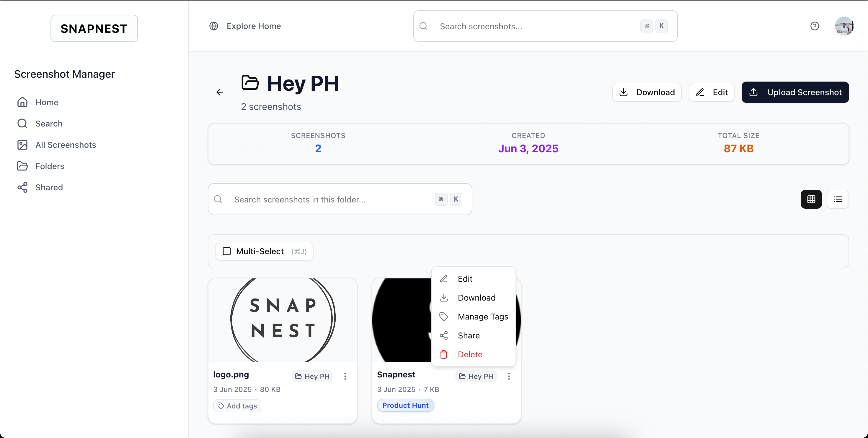Image resolution: width=868 pixels, height=438 pixels.
Task: Switch to list view
Action: (x=838, y=199)
